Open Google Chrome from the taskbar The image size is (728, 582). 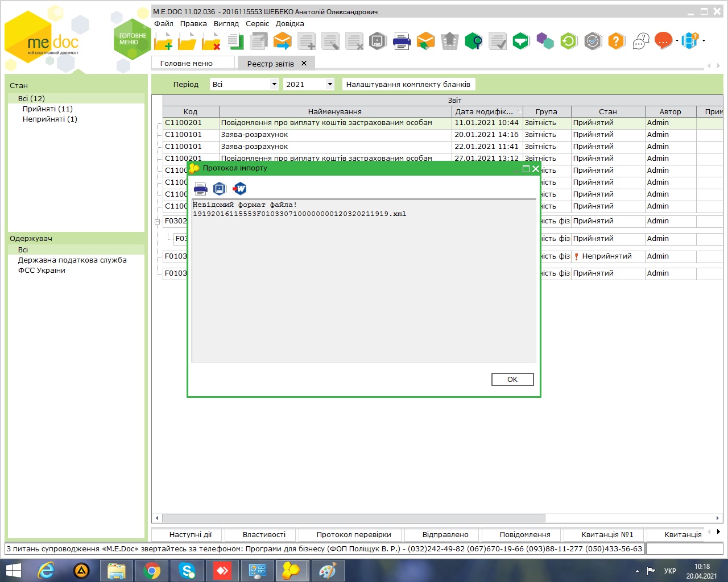pos(151,570)
